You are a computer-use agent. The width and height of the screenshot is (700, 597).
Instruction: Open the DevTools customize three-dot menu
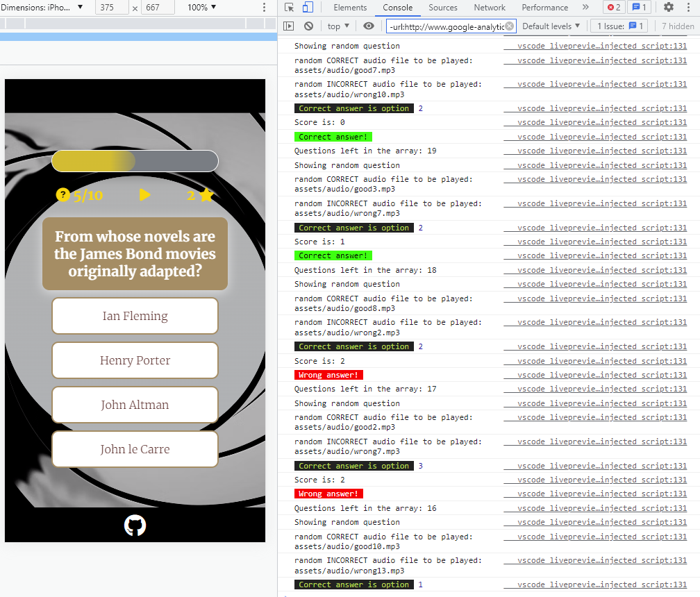[688, 7]
